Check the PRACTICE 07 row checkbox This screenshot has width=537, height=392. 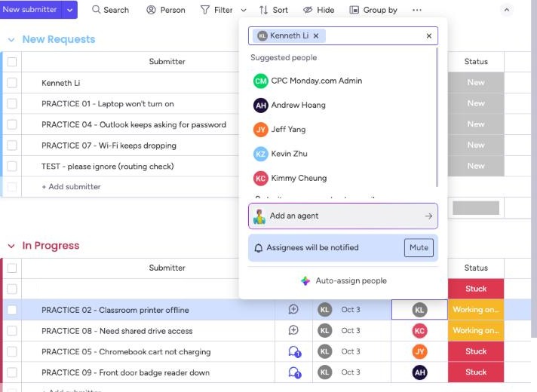[x=12, y=145]
